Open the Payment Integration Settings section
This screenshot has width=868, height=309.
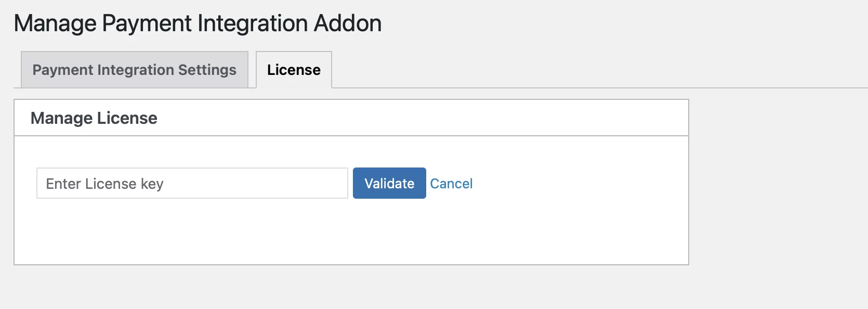tap(134, 70)
